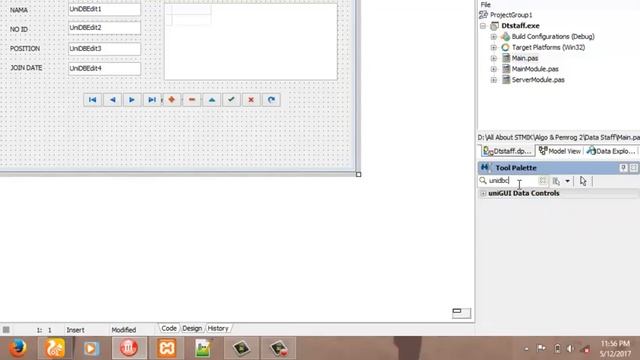640x360 pixels.
Task: Select ServerModule.pas in project tree
Action: pos(538,80)
